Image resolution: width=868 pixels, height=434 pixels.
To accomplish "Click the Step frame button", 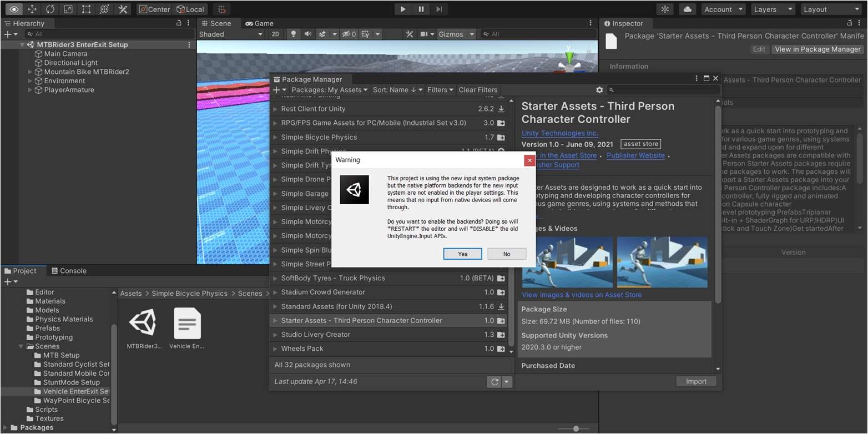I will pyautogui.click(x=439, y=9).
